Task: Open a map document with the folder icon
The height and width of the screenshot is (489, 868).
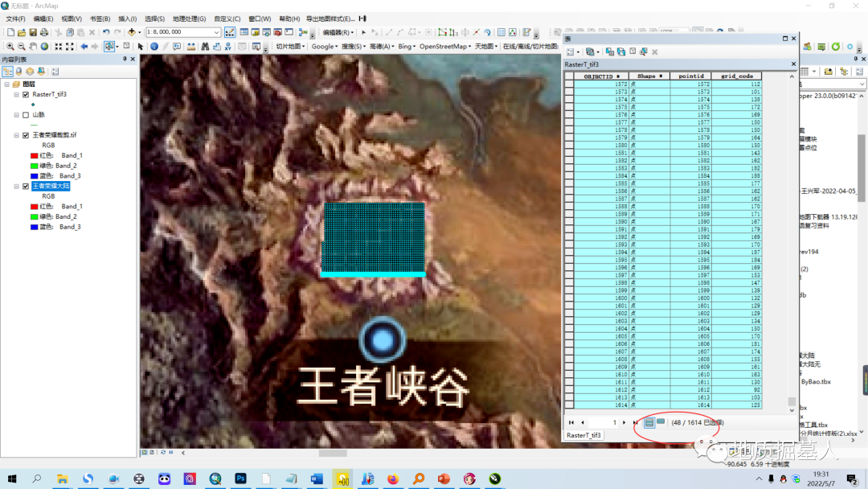Action: 22,33
